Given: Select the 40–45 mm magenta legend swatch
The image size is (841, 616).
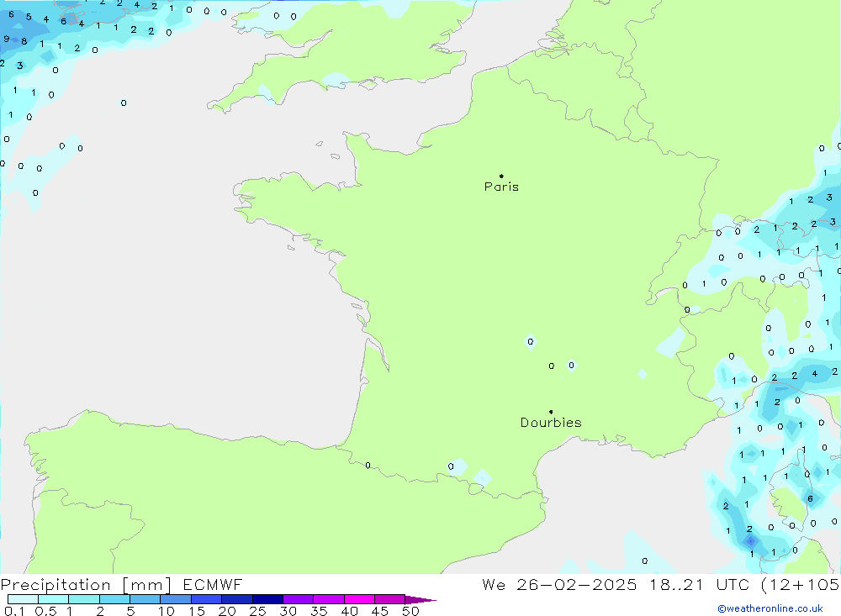Looking at the screenshot, I should 359,599.
